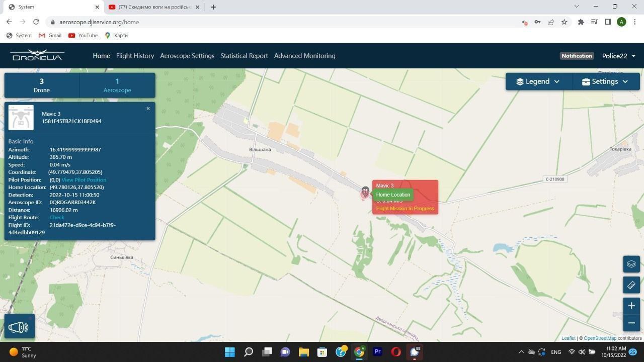Go back in browser history
The image size is (644, 362).
coord(9,22)
